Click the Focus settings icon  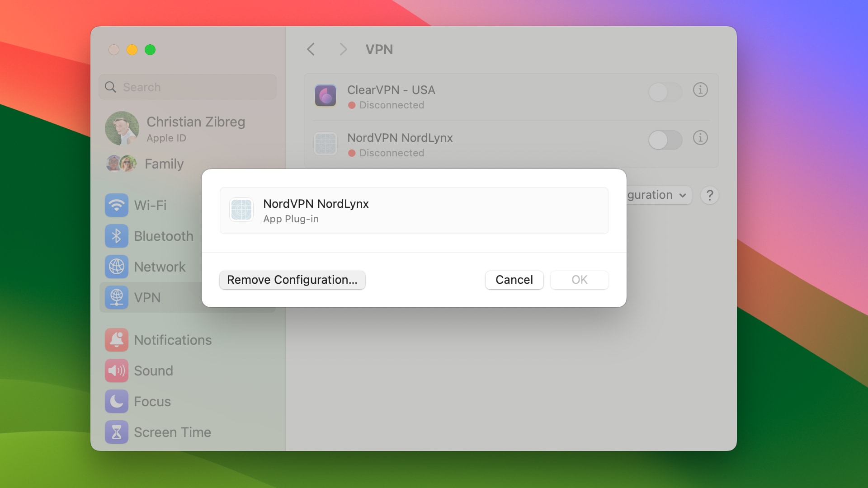tap(117, 401)
